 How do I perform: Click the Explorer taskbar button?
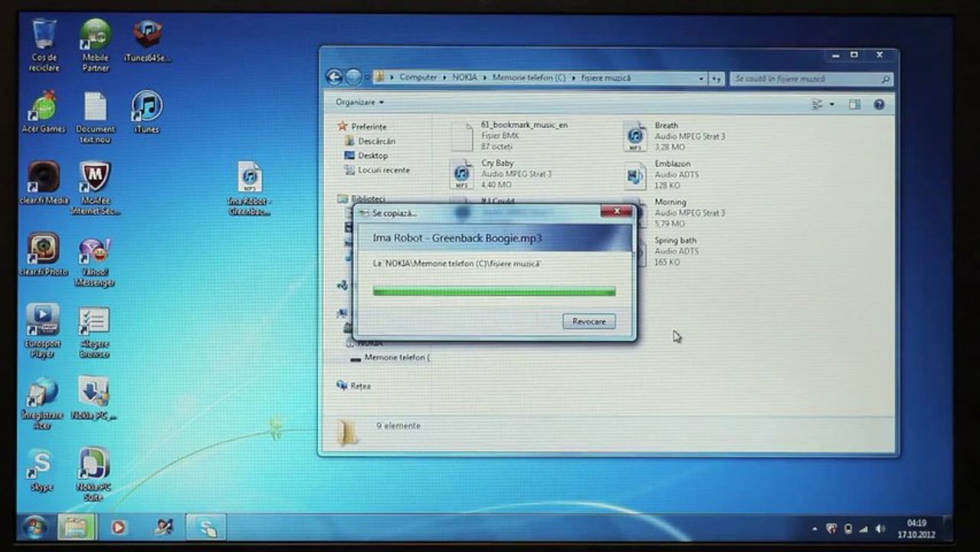click(x=77, y=527)
